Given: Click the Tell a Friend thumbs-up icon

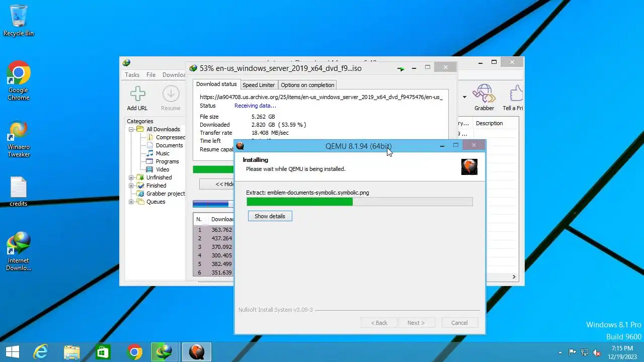Looking at the screenshot, I should pyautogui.click(x=515, y=94).
